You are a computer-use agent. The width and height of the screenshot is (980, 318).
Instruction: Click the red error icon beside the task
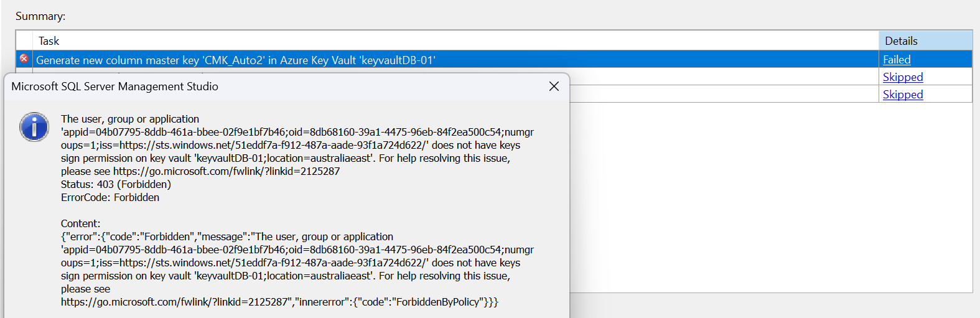point(24,58)
